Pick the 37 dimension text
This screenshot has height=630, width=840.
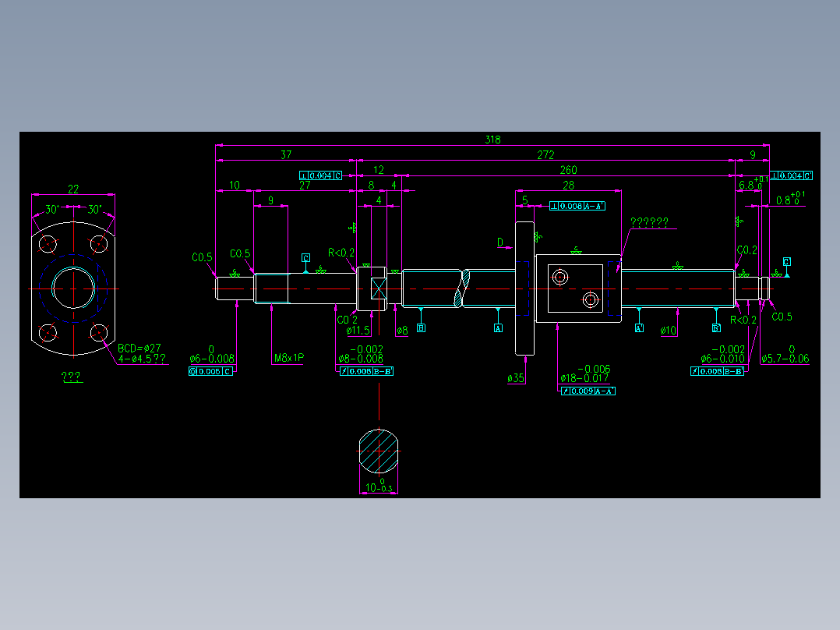[286, 154]
